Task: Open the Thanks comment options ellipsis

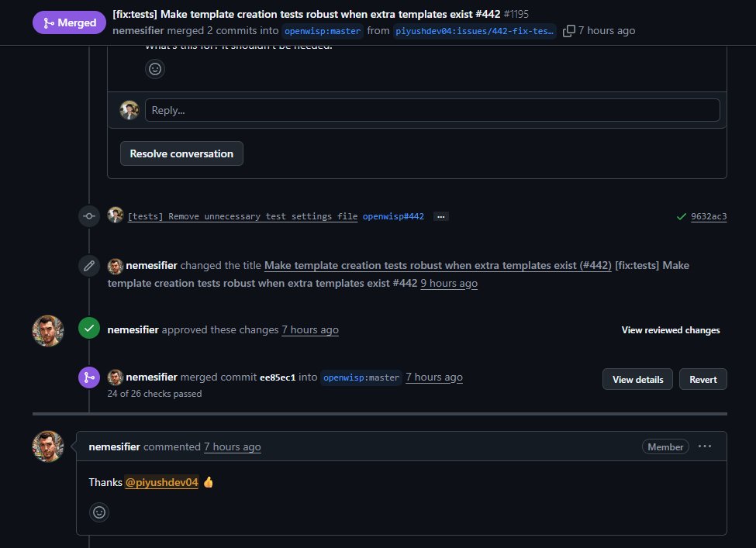Action: click(x=704, y=446)
